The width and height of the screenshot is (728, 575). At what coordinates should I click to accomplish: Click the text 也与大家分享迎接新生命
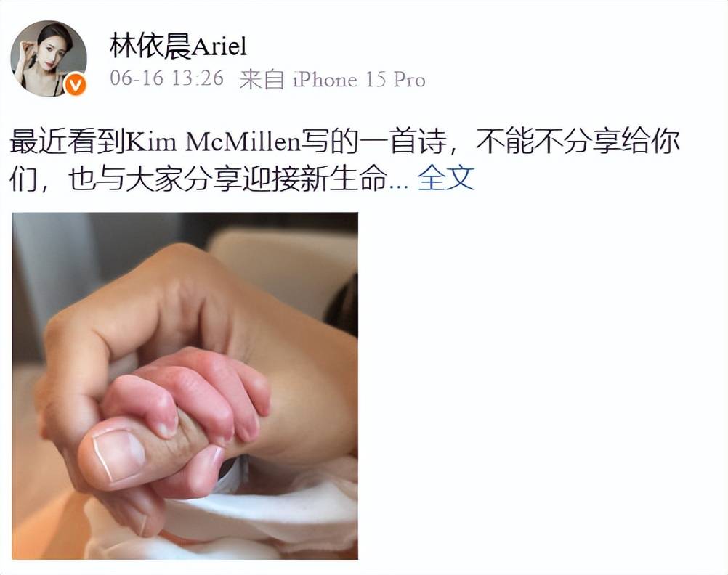click(228, 178)
